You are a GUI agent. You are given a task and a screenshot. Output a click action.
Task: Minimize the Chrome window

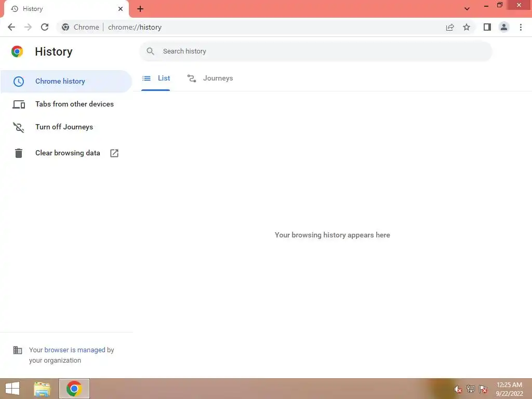[486, 6]
